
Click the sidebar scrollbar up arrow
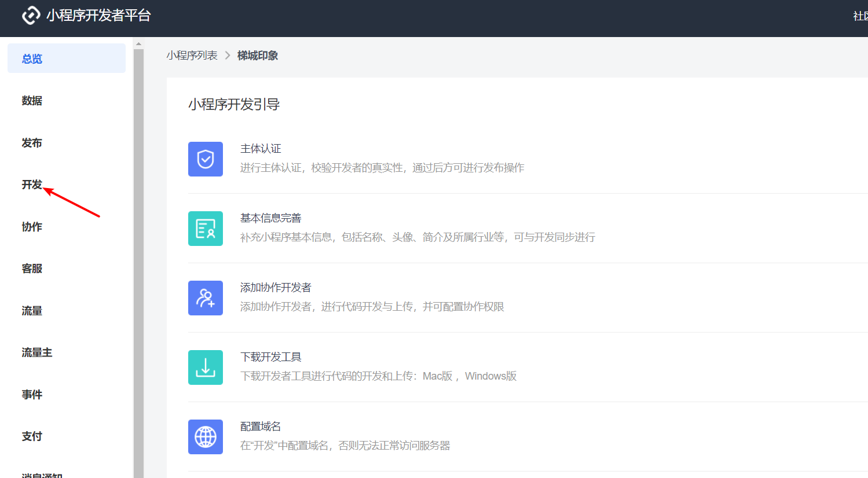pyautogui.click(x=138, y=43)
